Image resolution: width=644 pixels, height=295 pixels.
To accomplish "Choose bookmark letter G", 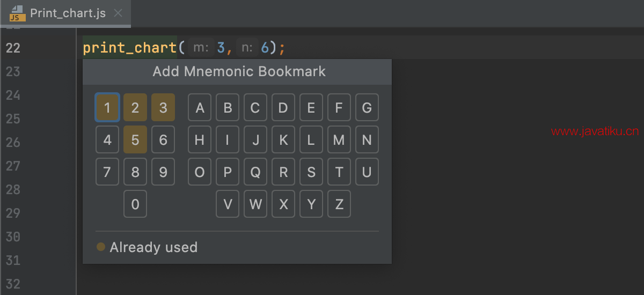I will coord(367,107).
